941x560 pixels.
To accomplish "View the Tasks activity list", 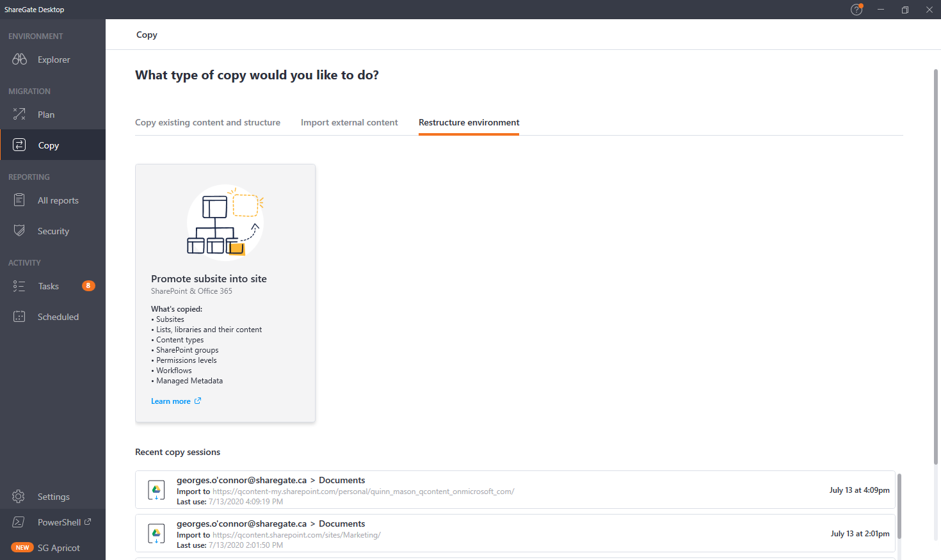I will [52, 286].
